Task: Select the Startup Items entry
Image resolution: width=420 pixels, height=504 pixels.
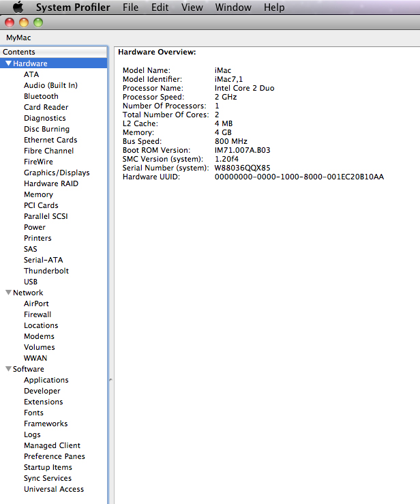Action: coord(48,467)
